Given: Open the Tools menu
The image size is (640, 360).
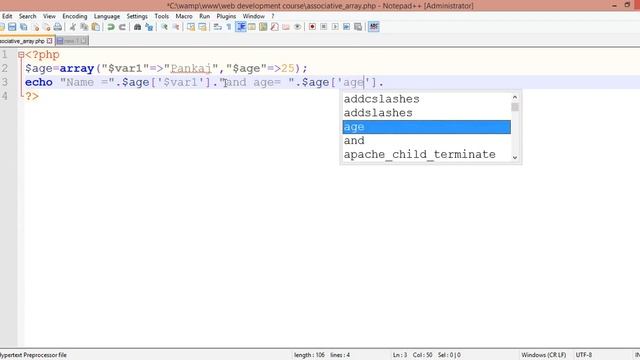Looking at the screenshot, I should [x=162, y=16].
